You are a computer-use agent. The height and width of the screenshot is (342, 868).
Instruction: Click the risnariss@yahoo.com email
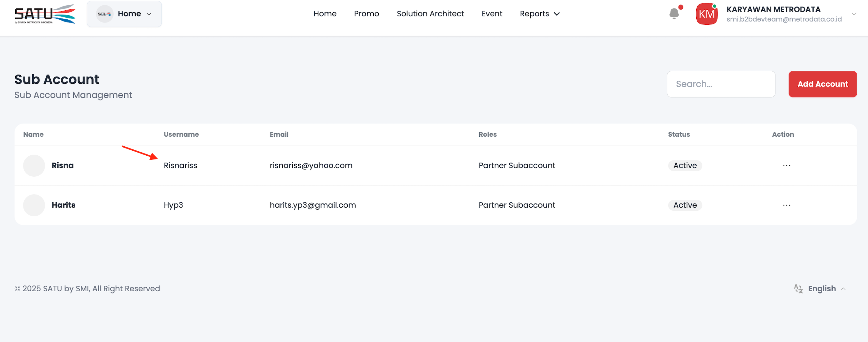coord(311,165)
